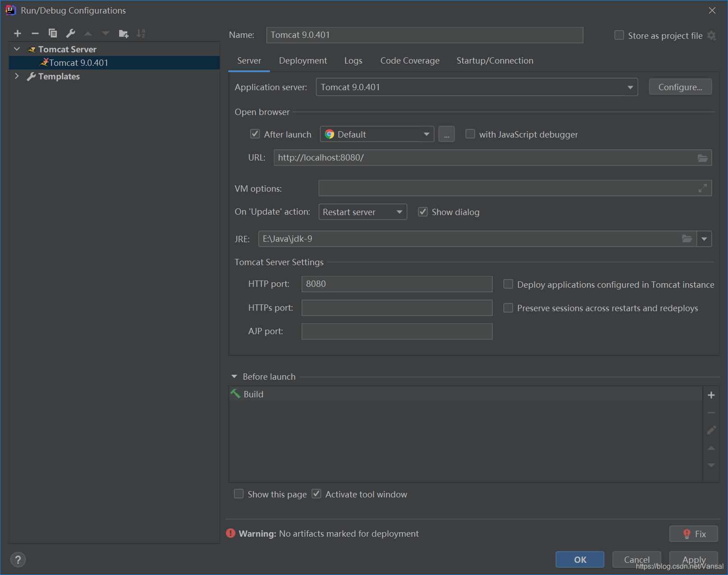Image resolution: width=728 pixels, height=575 pixels.
Task: Enable with JavaScript debugger checkbox
Action: 470,134
